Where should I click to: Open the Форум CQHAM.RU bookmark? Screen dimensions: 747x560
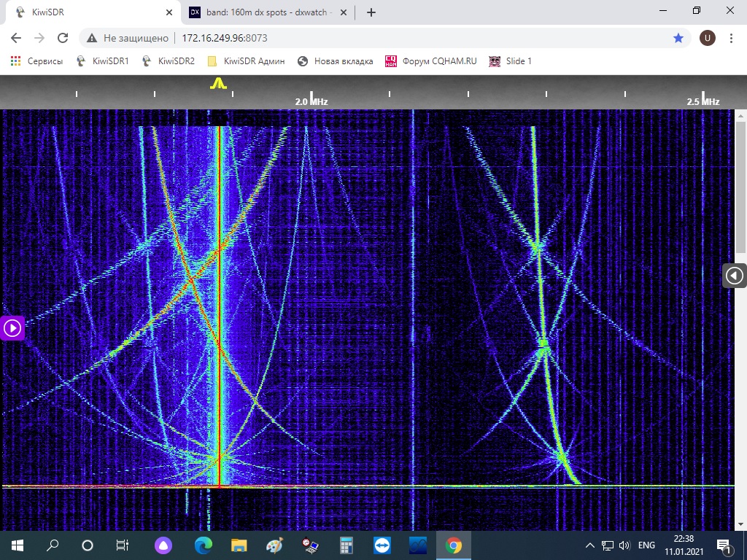(430, 61)
